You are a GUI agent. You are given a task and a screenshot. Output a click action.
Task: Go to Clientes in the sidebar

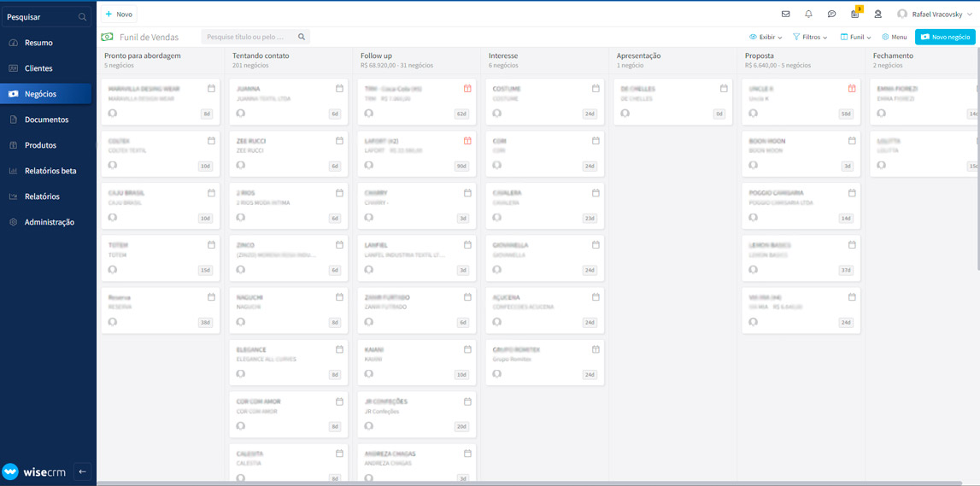38,68
